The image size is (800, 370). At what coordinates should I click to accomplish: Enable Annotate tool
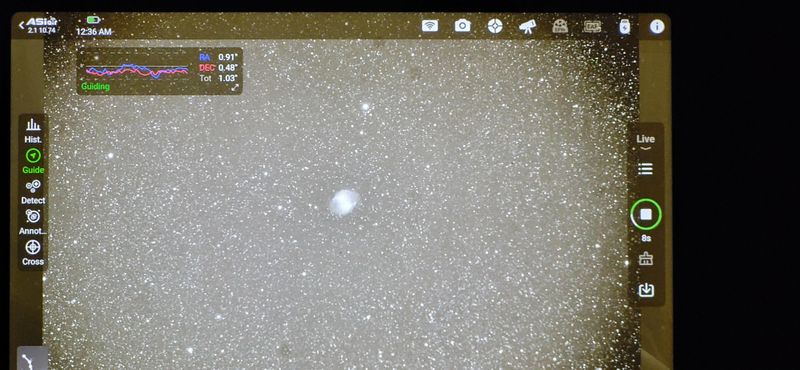[33, 223]
